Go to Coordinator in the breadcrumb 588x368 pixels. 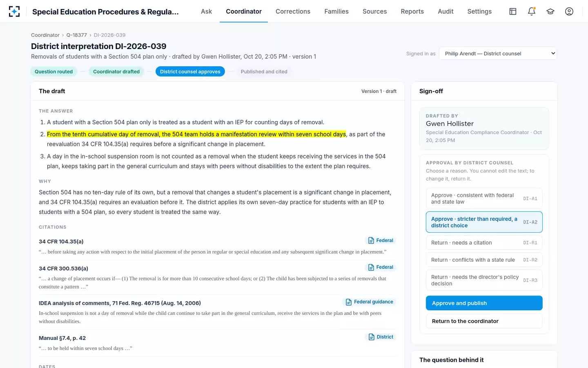(x=45, y=35)
